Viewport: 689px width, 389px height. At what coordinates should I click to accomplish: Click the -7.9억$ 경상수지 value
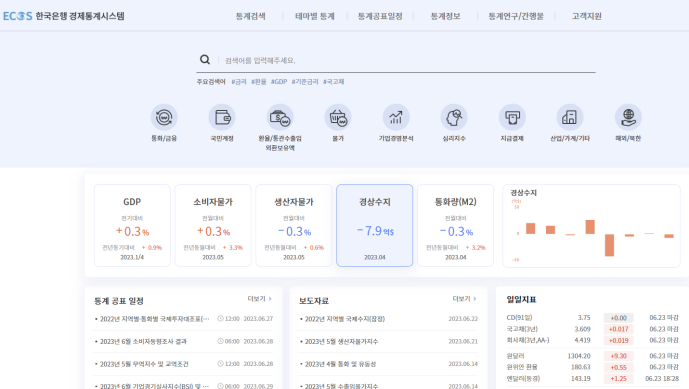375,231
